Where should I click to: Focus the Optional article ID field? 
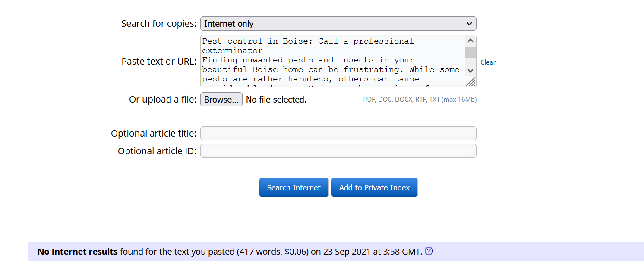click(x=338, y=151)
